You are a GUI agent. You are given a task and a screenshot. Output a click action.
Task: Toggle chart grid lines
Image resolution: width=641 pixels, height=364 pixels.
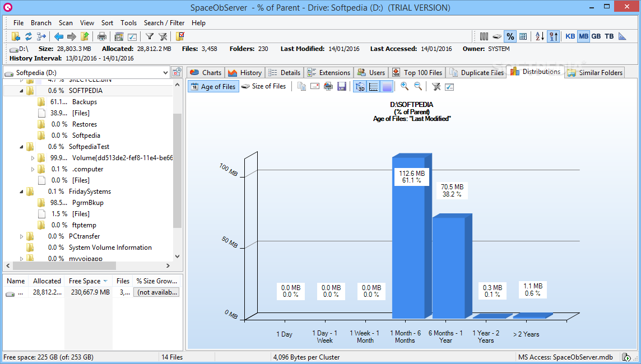tap(373, 86)
